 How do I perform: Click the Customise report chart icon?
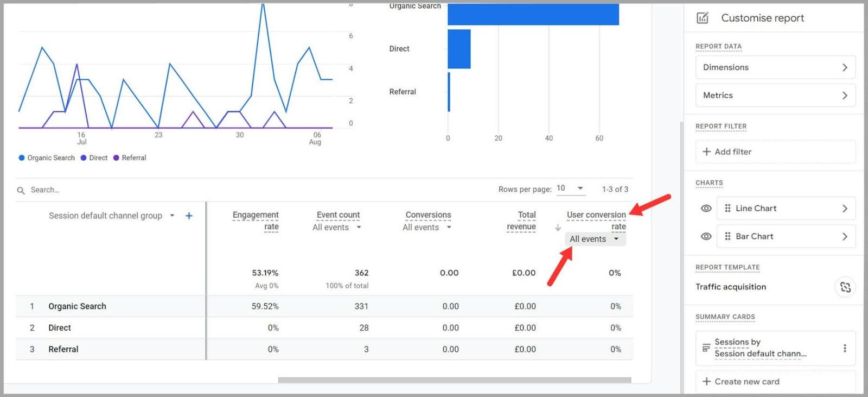(703, 18)
